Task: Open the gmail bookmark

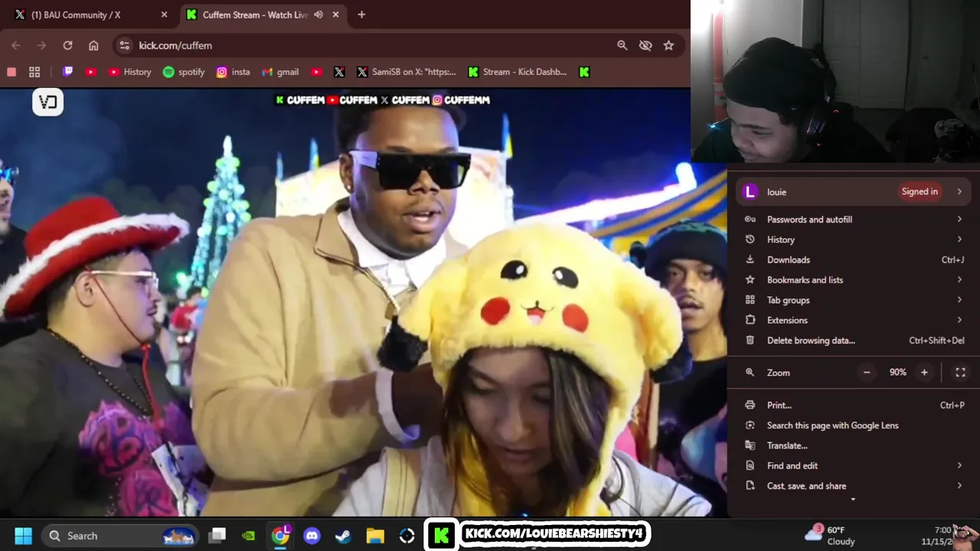Action: click(x=280, y=72)
